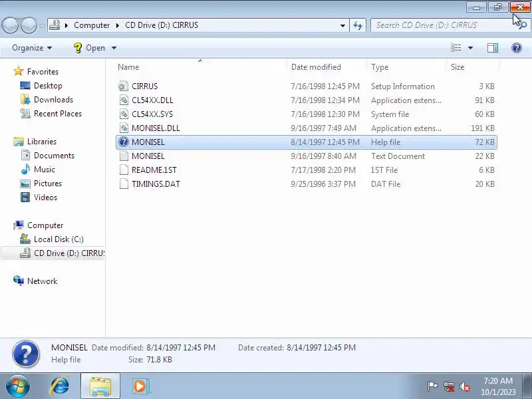Click the search magnifier icon
Screen dimensions: 532x399
coord(523,25)
